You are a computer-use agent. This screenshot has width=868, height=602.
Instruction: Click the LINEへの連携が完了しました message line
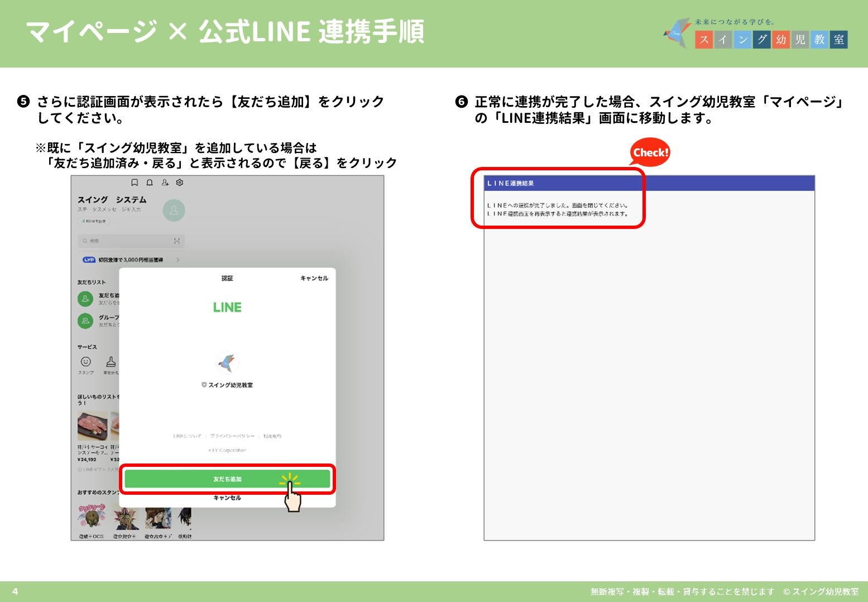558,205
